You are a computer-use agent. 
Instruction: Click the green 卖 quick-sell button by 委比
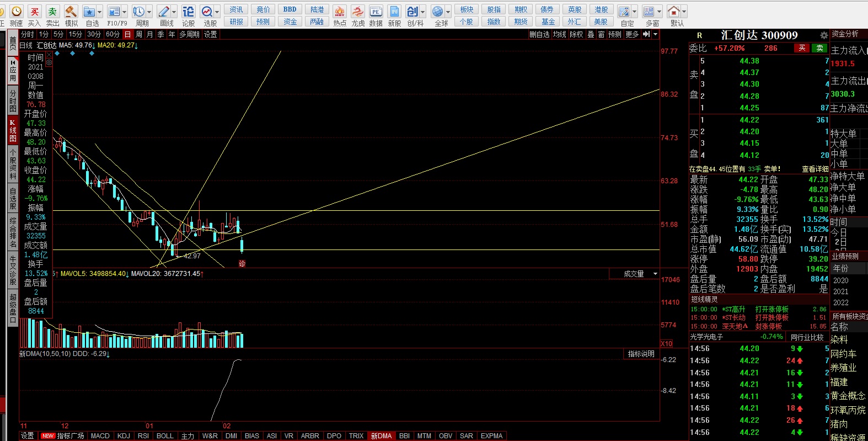[x=819, y=48]
